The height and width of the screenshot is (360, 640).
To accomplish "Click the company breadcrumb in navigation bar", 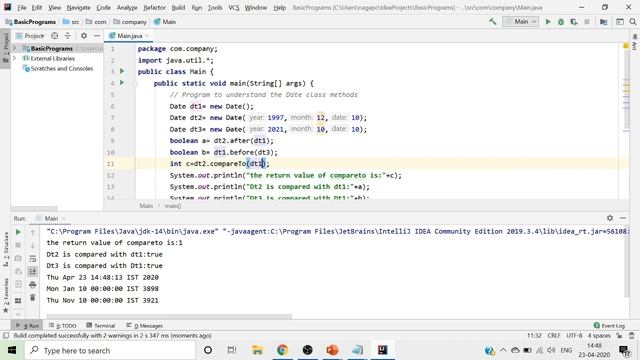I will click(x=130, y=22).
